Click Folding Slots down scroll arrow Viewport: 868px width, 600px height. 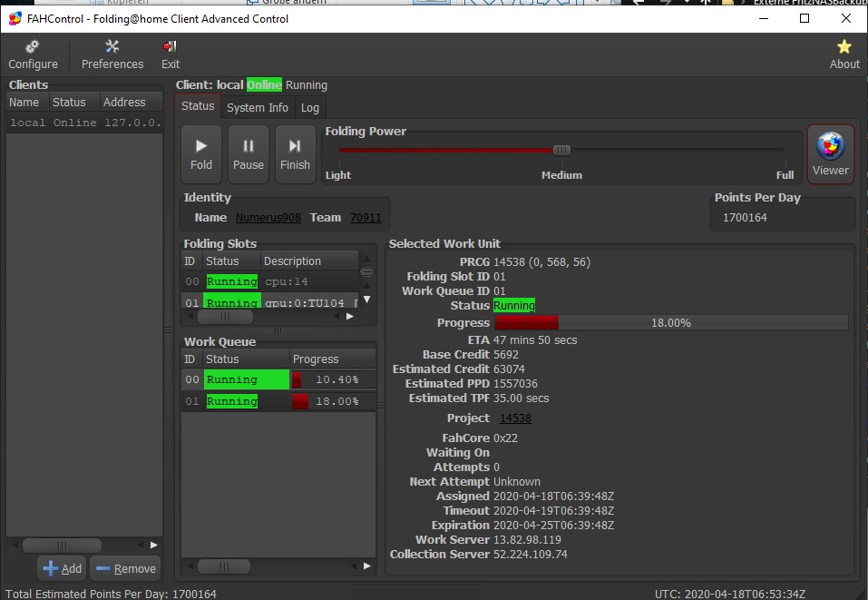[366, 300]
